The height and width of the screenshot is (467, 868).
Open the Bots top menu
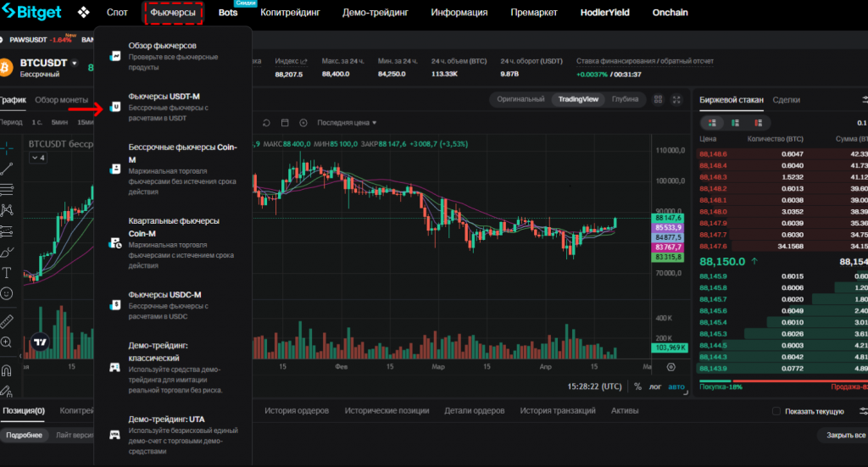tap(227, 12)
